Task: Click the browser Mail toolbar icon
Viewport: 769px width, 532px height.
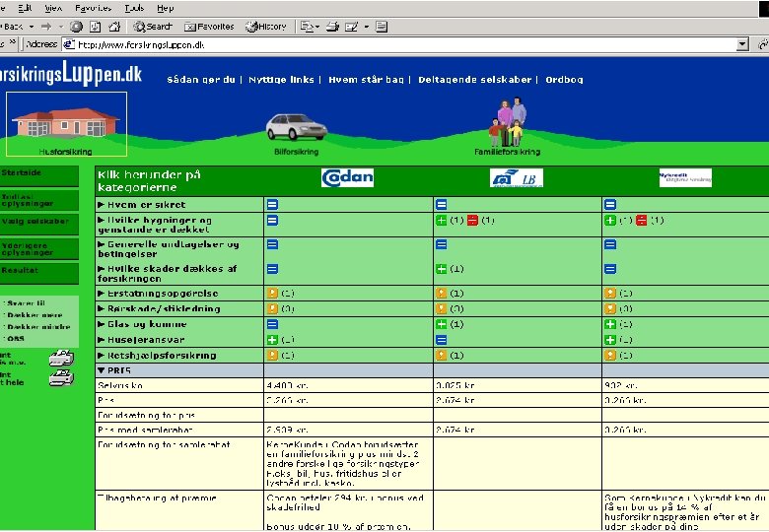Action: (x=307, y=27)
